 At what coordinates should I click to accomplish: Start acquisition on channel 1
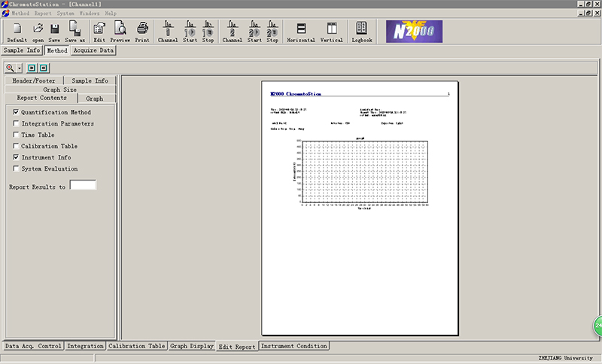(190, 32)
